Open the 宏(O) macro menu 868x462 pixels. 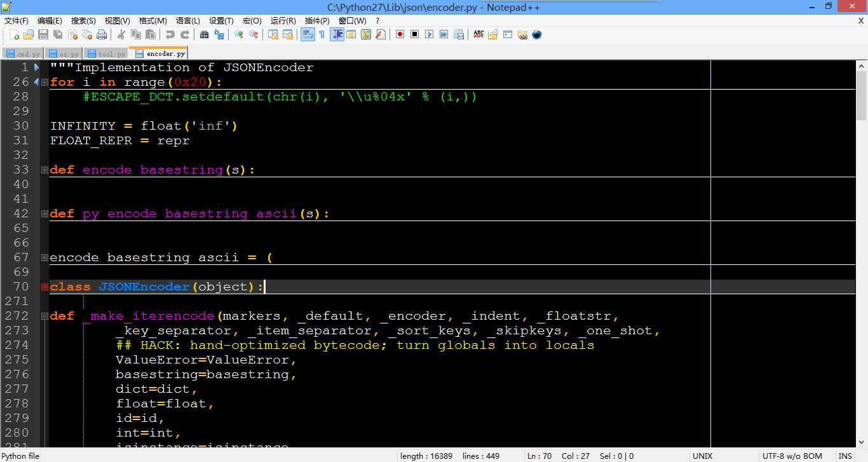(252, 20)
